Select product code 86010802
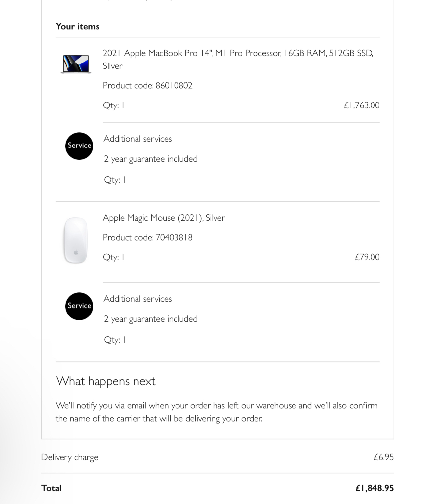The image size is (431, 504). pyautogui.click(x=174, y=86)
